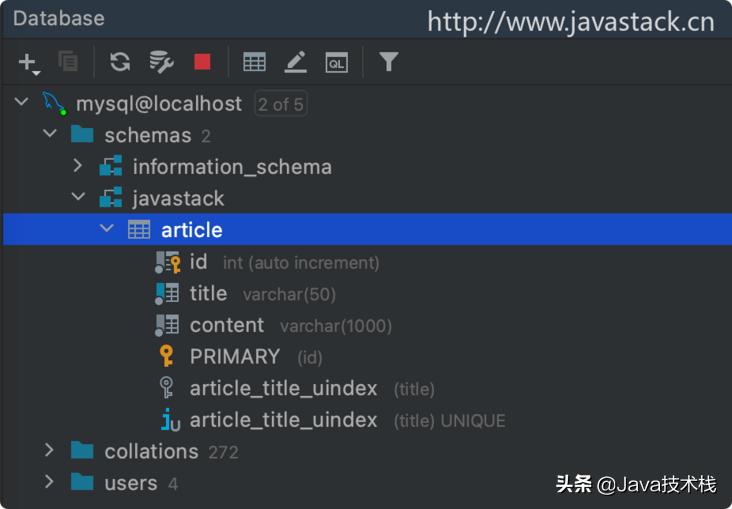Click the 'varchar(50)' type text

289,295
